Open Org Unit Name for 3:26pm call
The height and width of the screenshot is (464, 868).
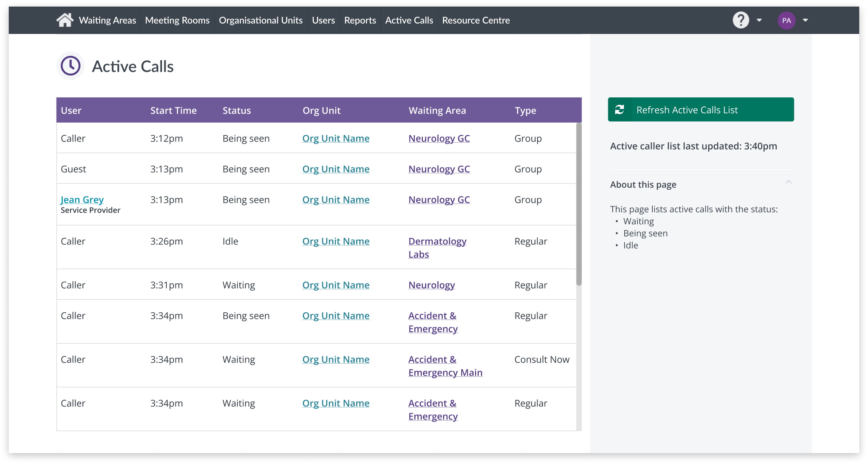point(336,241)
